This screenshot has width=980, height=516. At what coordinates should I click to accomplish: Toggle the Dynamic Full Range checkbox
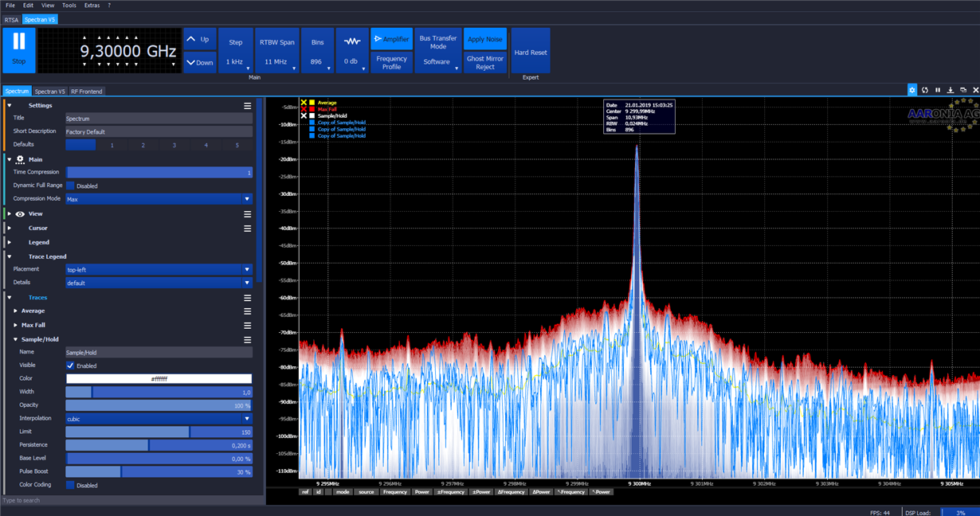(70, 186)
